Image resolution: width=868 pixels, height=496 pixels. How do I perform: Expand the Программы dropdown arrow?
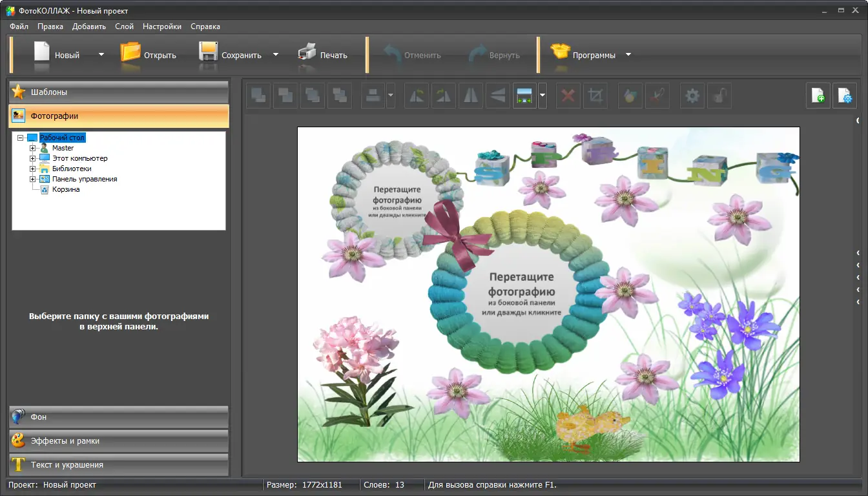(x=628, y=55)
